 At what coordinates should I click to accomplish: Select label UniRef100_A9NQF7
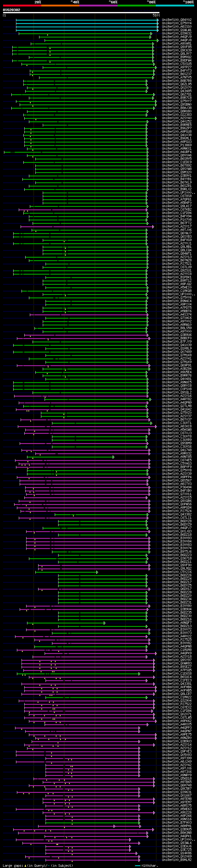(176, 623)
